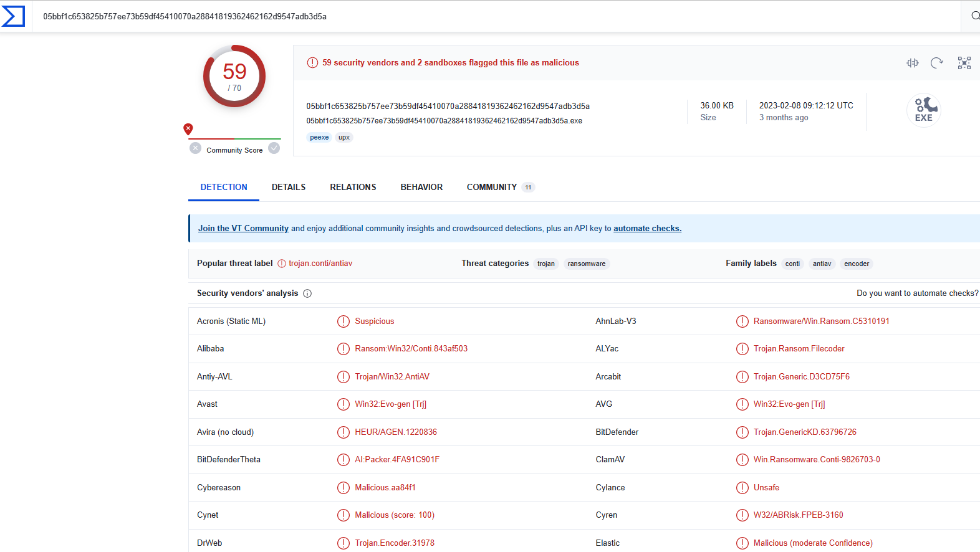This screenshot has height=552, width=980.
Task: Click the 2023-02-08 09:12:12 UTC timestamp
Action: pos(806,106)
